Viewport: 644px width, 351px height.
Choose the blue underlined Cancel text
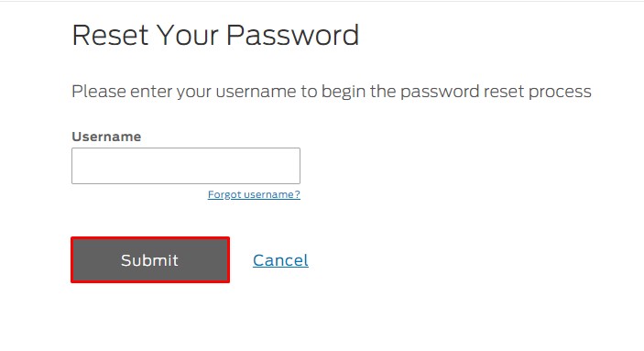click(x=280, y=260)
